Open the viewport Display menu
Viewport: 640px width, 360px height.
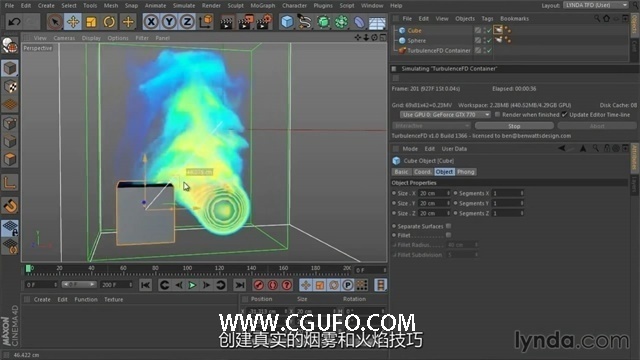[x=91, y=38]
